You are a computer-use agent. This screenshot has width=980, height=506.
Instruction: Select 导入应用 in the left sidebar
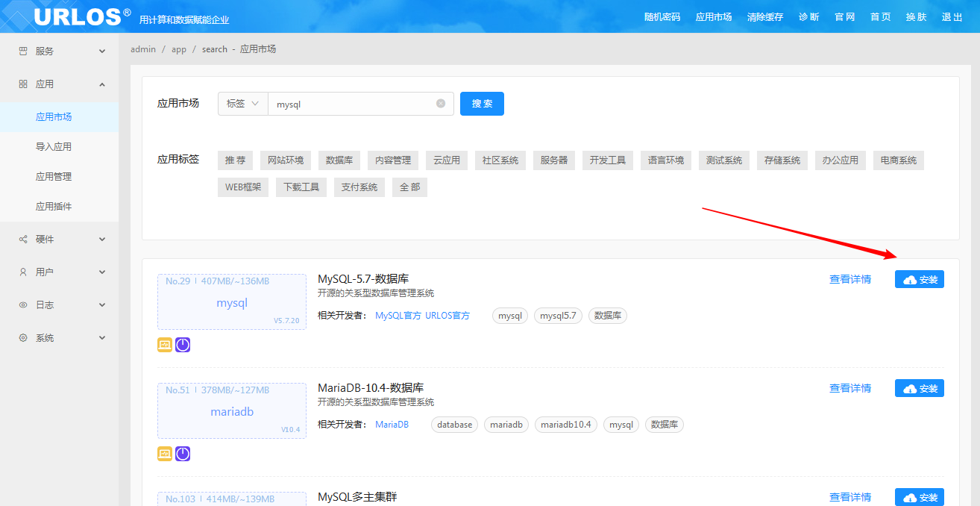(x=59, y=147)
